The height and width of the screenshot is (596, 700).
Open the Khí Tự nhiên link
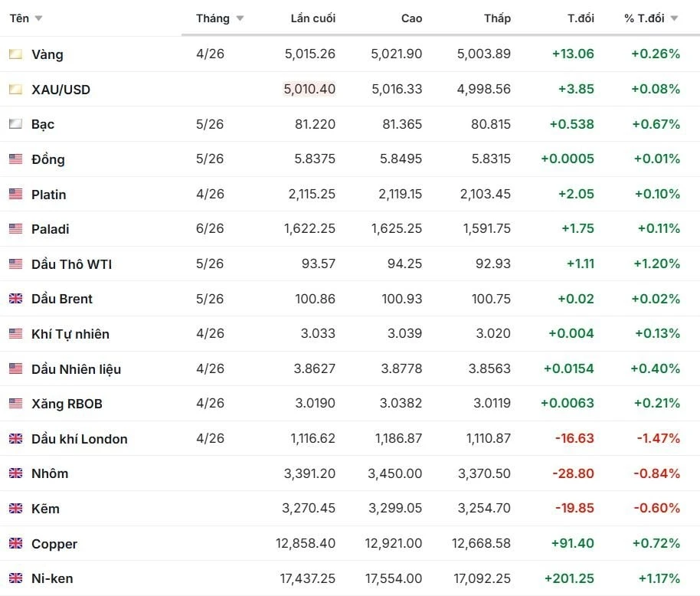point(70,334)
